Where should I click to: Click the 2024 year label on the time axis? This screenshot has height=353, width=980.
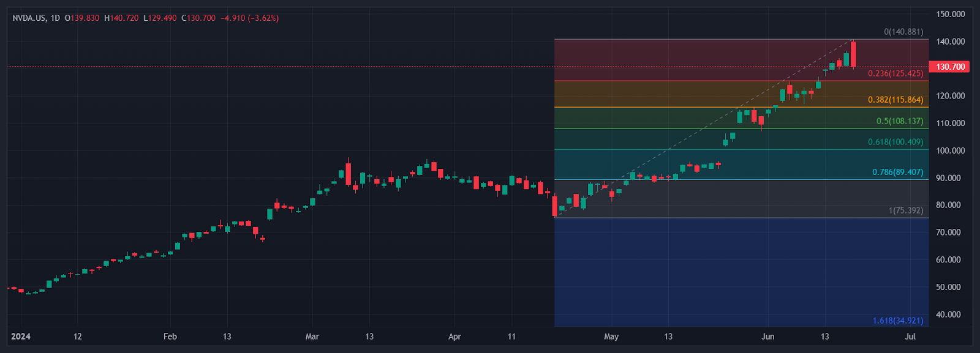[21, 336]
